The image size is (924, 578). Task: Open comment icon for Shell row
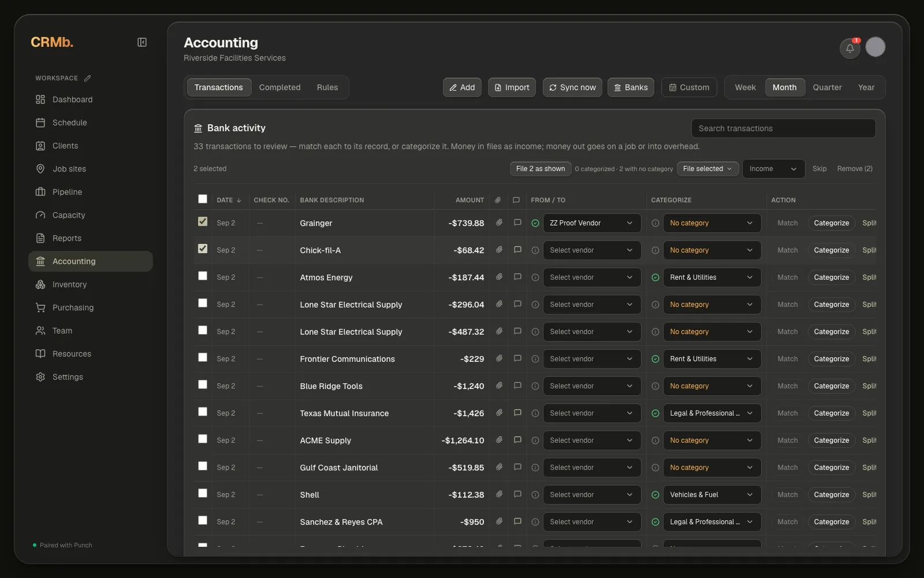(x=517, y=494)
